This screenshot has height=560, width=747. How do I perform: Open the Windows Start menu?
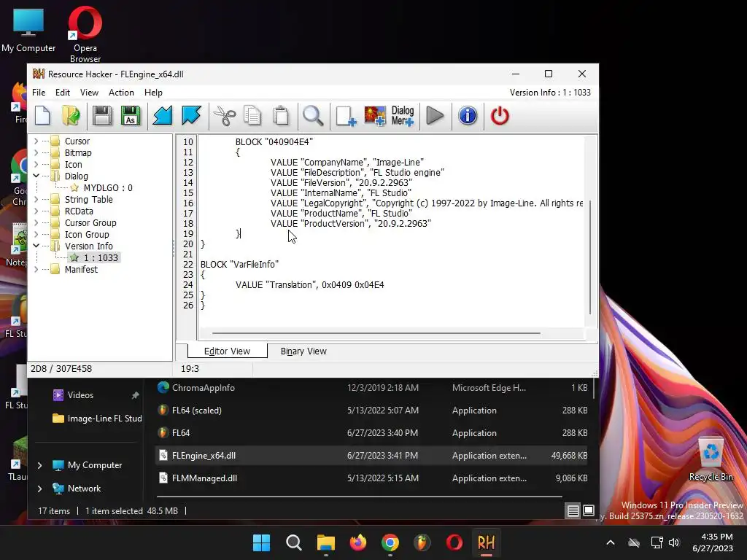click(x=261, y=542)
